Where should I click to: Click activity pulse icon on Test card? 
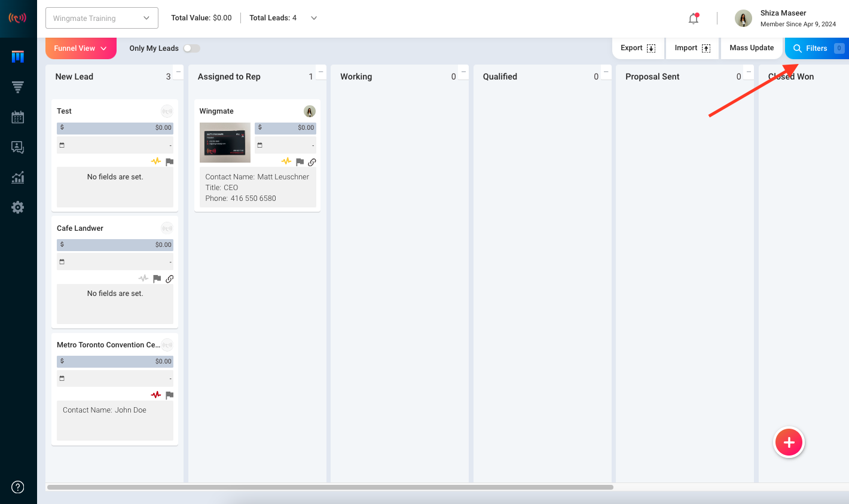pyautogui.click(x=156, y=161)
